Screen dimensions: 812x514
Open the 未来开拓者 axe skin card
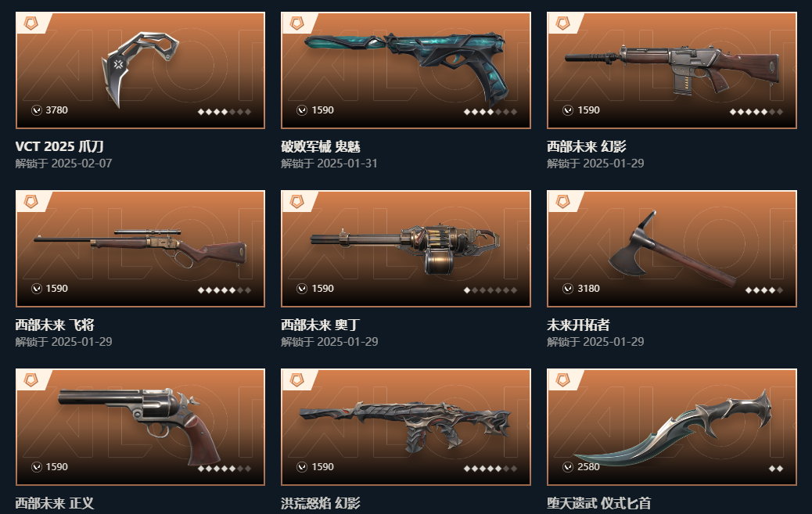672,249
